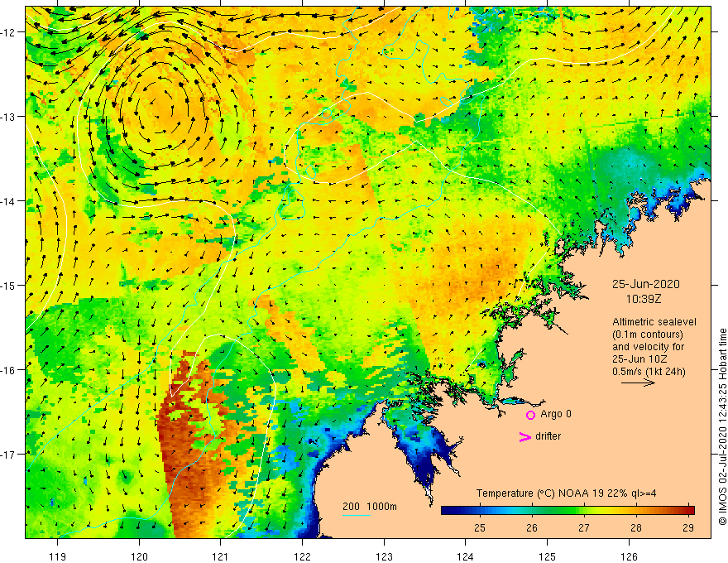Click the color bar tick label 28
This screenshot has width=728, height=563.
click(x=636, y=528)
